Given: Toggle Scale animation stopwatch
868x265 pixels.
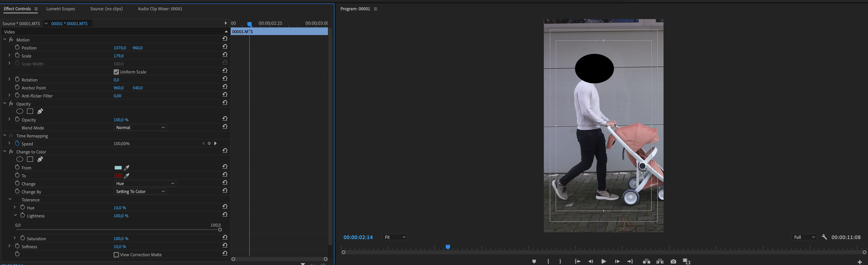Looking at the screenshot, I should 17,55.
